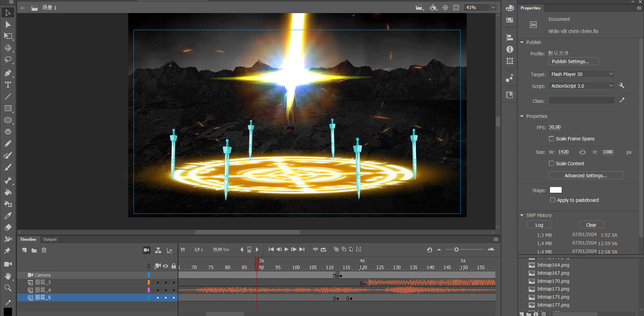This screenshot has width=644, height=316.
Task: Collapse the SWF History section
Action: point(522,215)
